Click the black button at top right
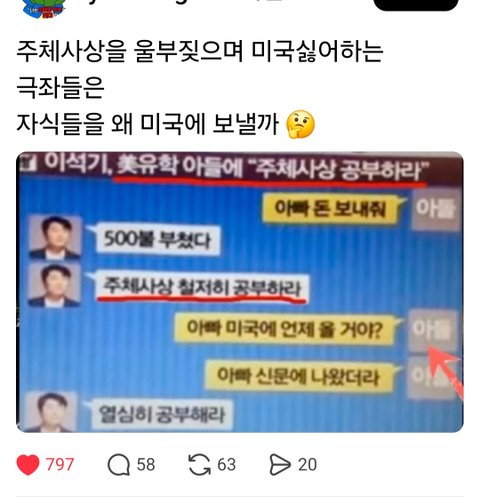The width and height of the screenshot is (480, 497). (x=416, y=5)
